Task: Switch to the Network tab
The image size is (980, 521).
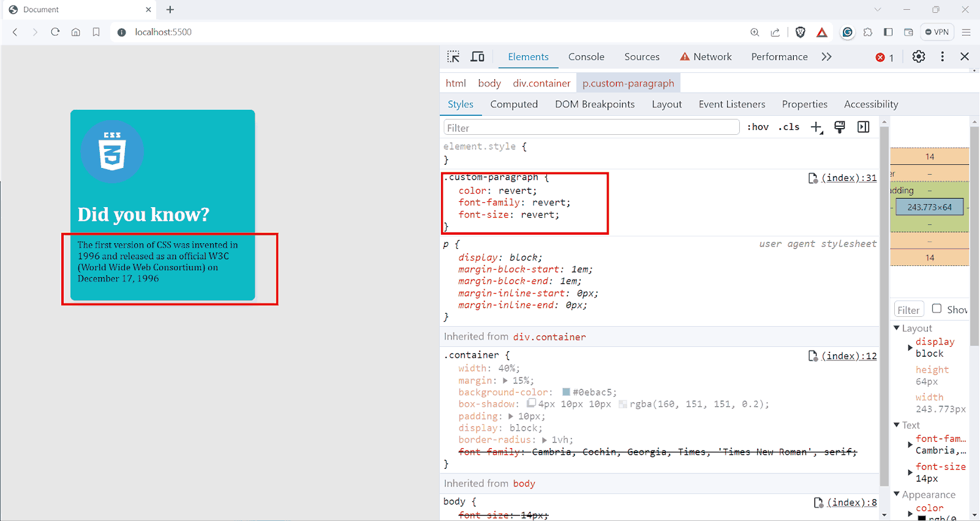Action: pyautogui.click(x=706, y=56)
